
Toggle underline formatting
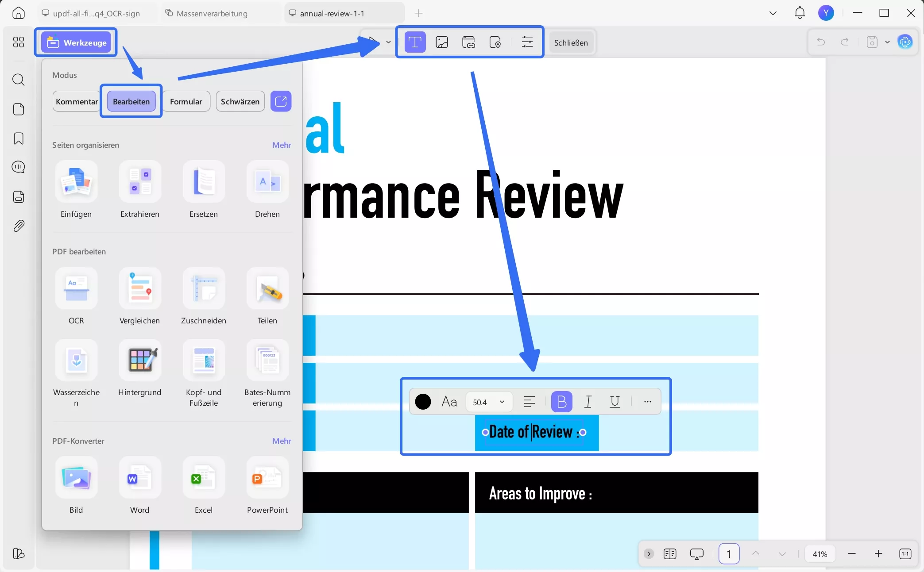(615, 402)
